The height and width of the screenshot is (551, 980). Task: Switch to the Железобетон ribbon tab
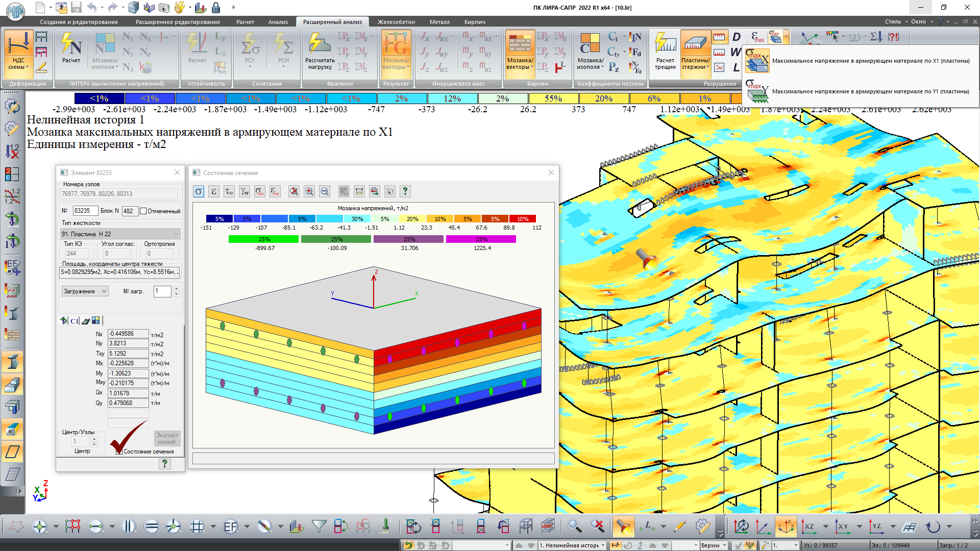396,22
